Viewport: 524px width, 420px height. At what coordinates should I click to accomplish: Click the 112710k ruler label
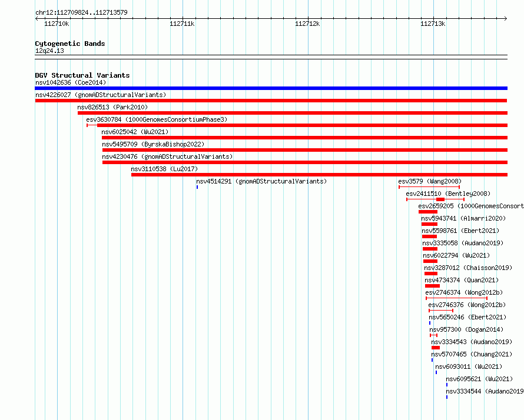[x=57, y=24]
